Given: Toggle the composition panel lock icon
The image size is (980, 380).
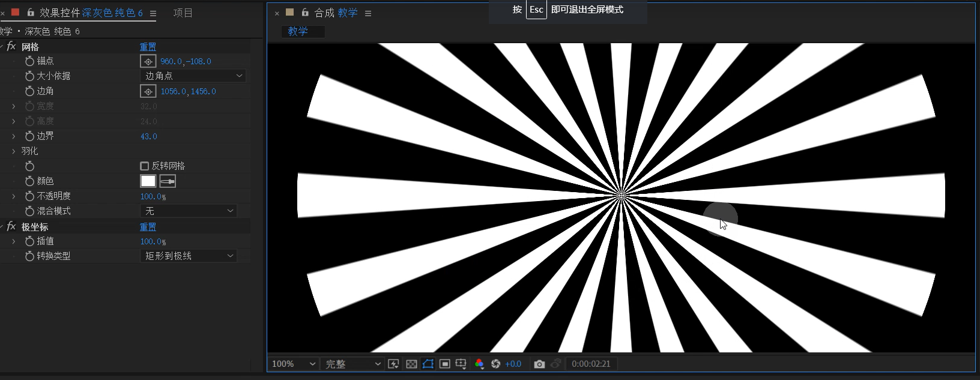Looking at the screenshot, I should (305, 12).
